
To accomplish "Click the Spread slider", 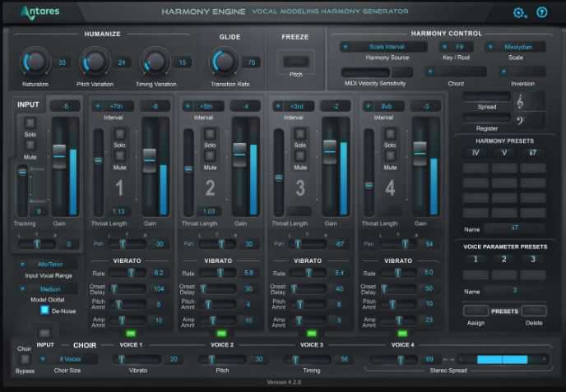I will 486,96.
